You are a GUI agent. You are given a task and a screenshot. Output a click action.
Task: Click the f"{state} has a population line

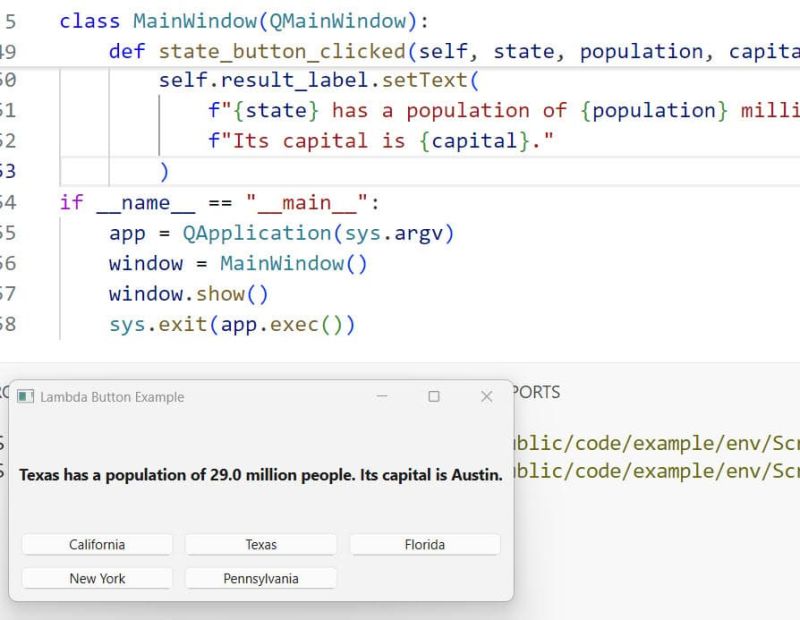[504, 111]
